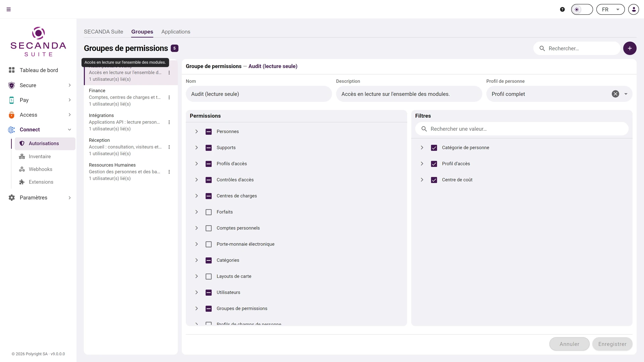Open the Autorisations menu item
This screenshot has width=644, height=362.
point(45,143)
